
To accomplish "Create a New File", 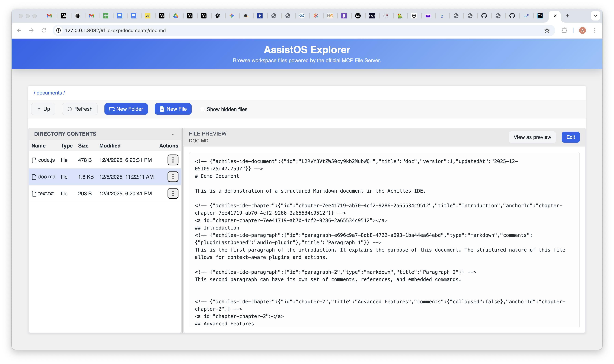I will pos(173,109).
